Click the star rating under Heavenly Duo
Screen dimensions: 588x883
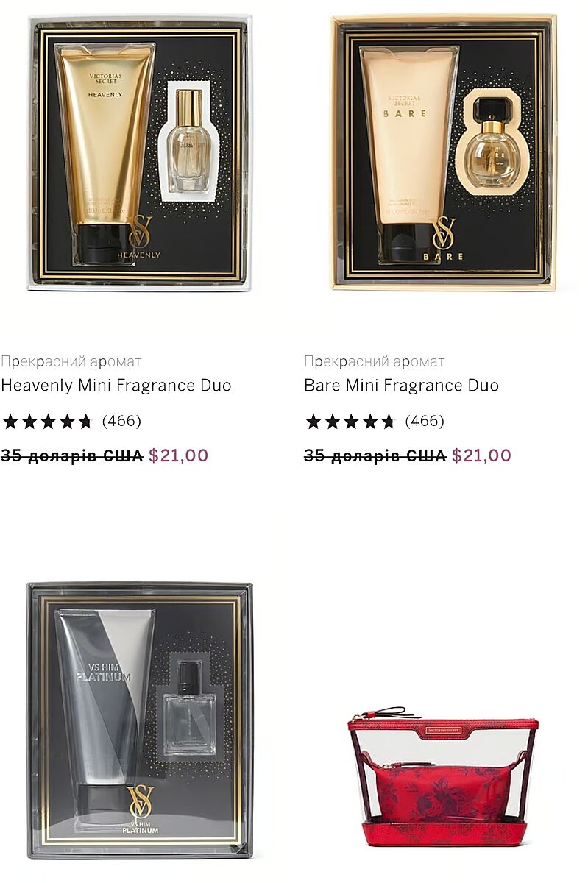pyautogui.click(x=48, y=422)
